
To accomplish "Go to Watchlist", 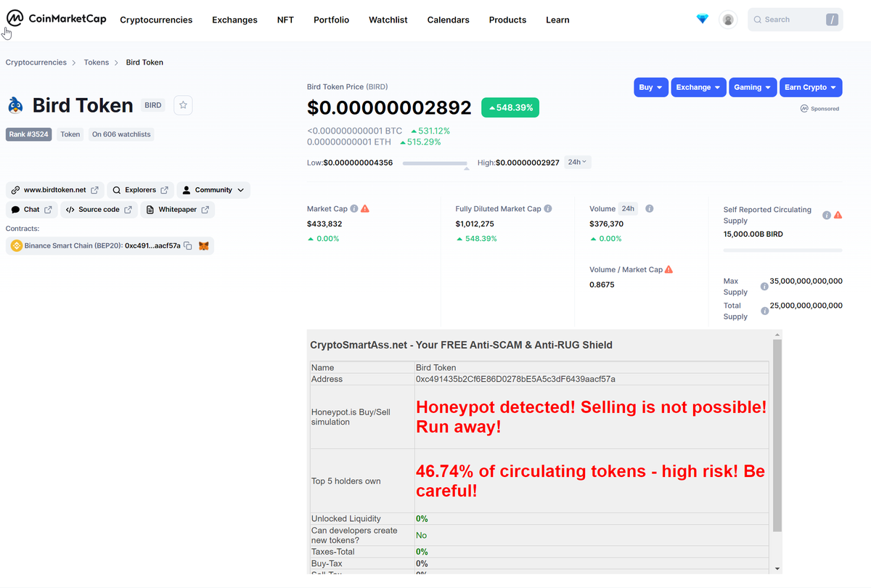I will point(388,20).
